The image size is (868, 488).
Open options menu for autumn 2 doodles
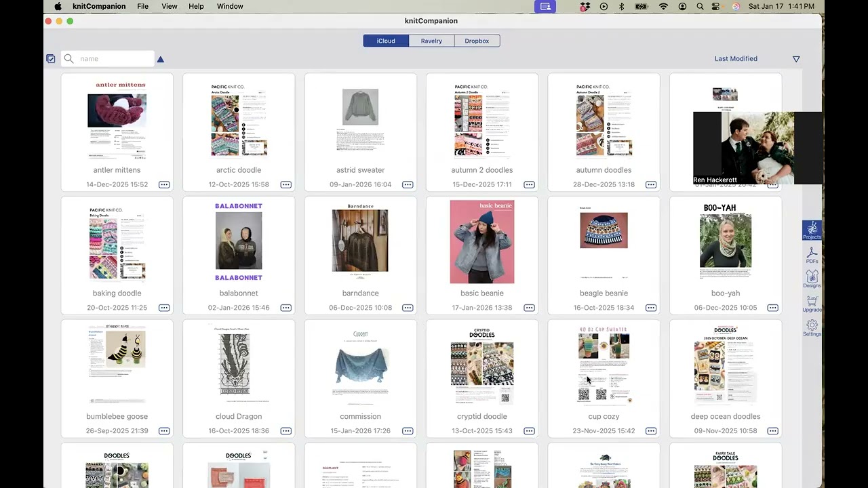pos(529,184)
